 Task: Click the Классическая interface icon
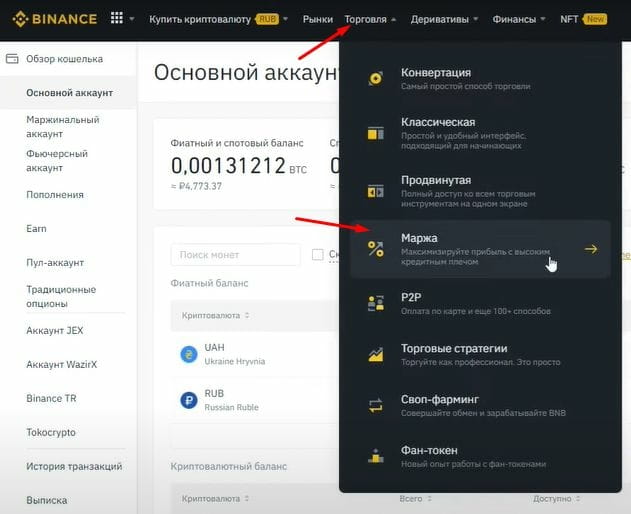pyautogui.click(x=375, y=133)
